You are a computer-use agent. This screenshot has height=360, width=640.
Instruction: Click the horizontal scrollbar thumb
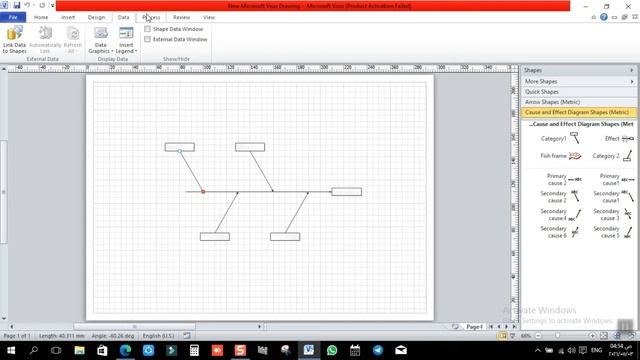pos(135,327)
